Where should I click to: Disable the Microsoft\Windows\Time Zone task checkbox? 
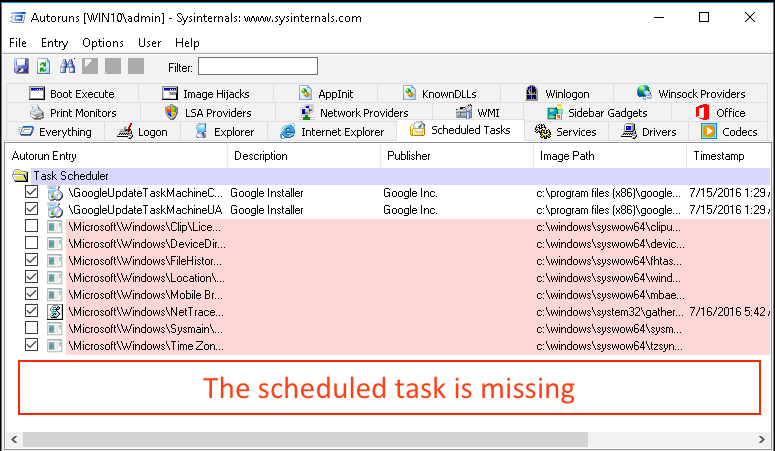(32, 345)
